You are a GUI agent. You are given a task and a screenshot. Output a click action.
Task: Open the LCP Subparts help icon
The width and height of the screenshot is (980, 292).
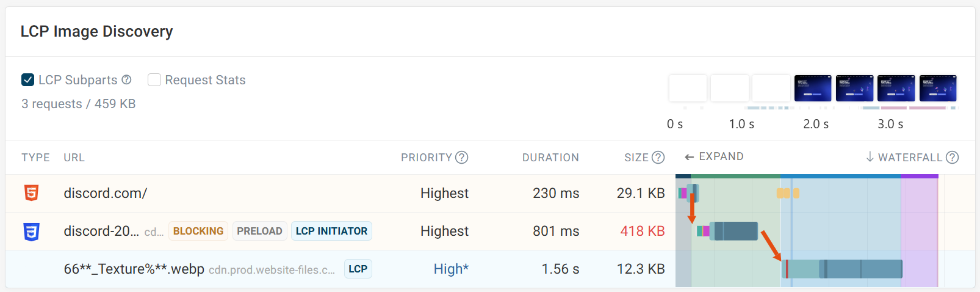[126, 80]
